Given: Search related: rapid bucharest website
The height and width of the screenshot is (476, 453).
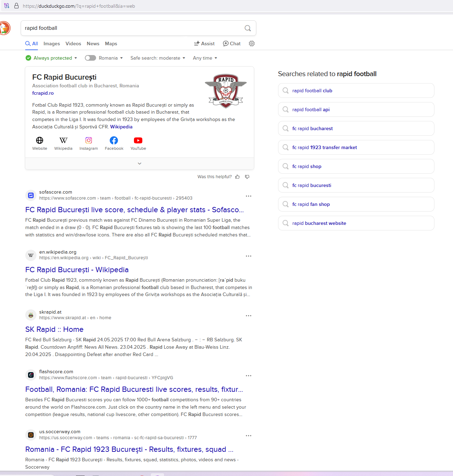Looking at the screenshot, I should [356, 223].
